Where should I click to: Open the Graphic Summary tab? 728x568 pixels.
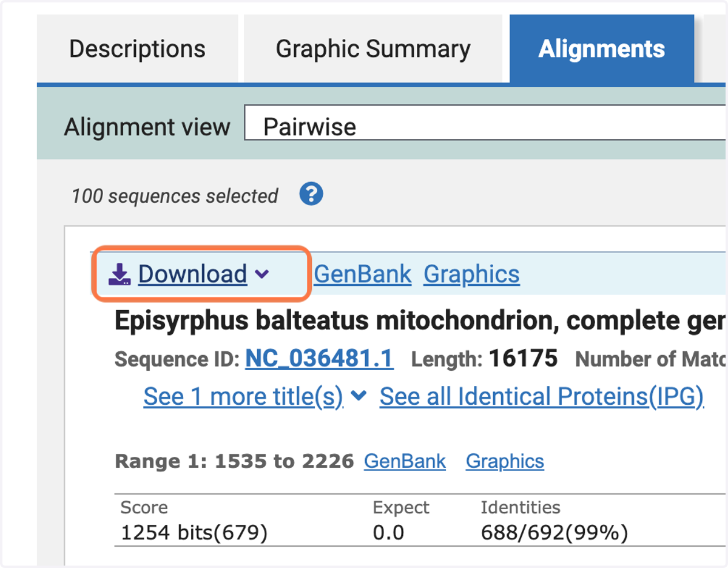tap(373, 49)
